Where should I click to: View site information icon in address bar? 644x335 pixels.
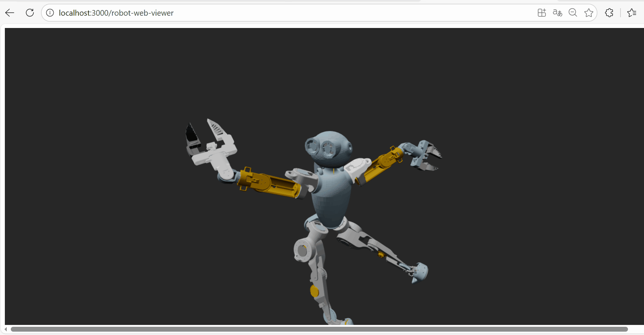tap(50, 13)
